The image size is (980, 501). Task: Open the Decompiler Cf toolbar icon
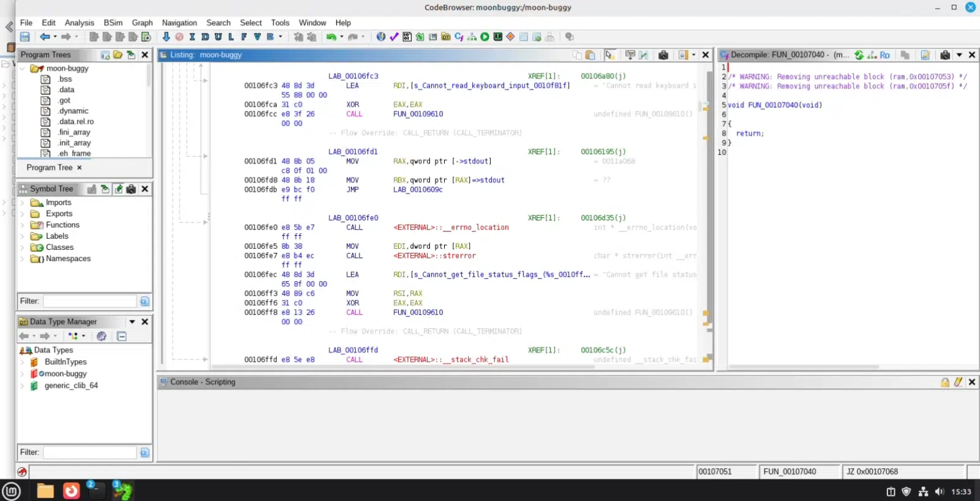click(459, 37)
